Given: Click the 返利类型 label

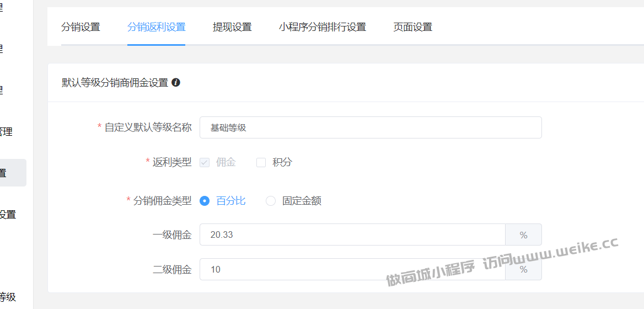Looking at the screenshot, I should tap(172, 162).
